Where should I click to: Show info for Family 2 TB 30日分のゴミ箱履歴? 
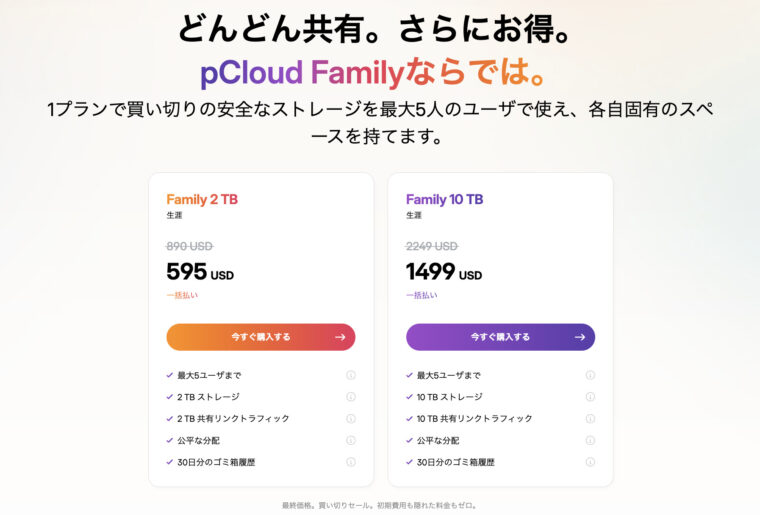pyautogui.click(x=351, y=462)
